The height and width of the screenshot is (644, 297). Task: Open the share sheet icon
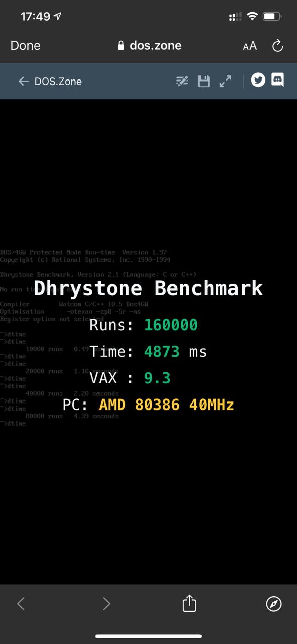pos(189,603)
